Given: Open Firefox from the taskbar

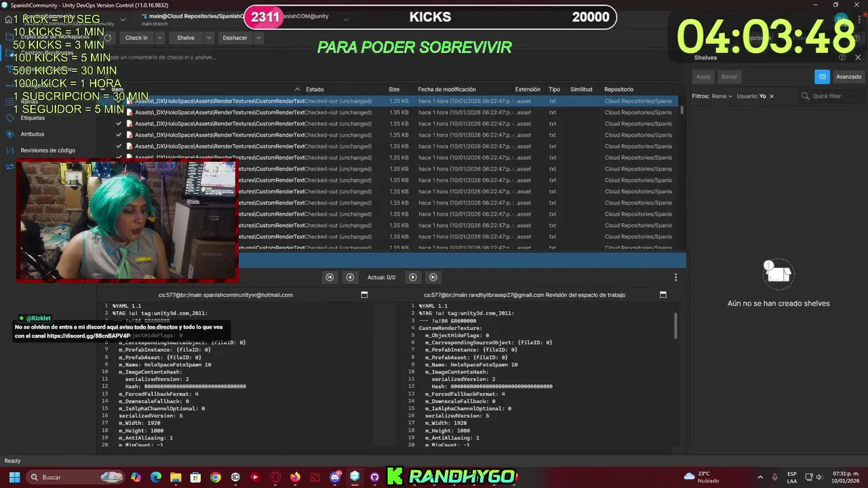Looking at the screenshot, I should click(295, 477).
